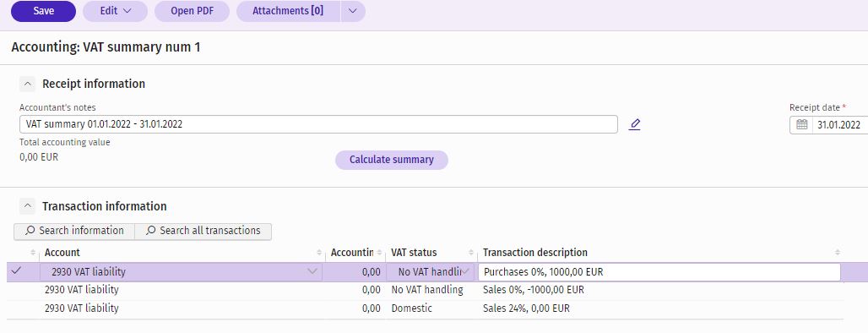Click Search information button

[74, 231]
